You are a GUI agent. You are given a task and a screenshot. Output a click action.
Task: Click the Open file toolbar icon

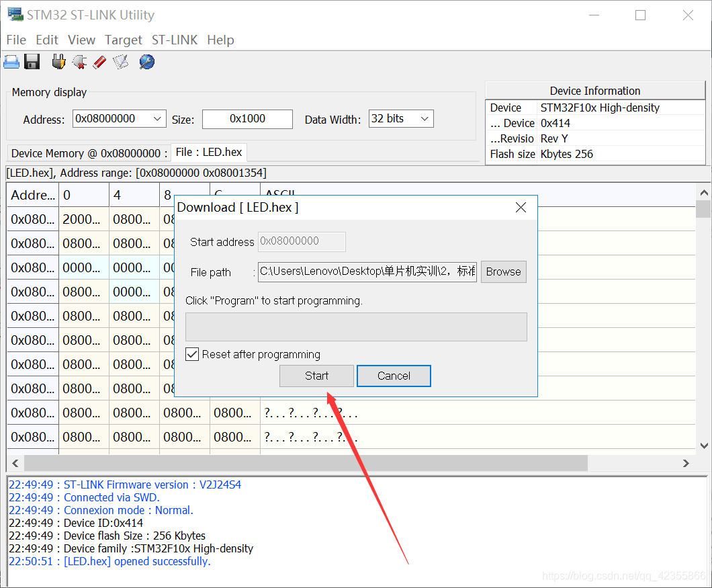11,62
